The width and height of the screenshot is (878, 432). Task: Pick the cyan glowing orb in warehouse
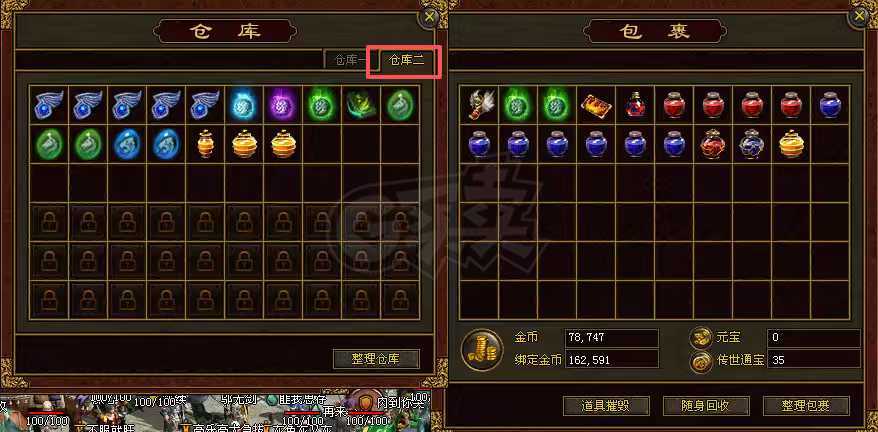click(x=244, y=105)
